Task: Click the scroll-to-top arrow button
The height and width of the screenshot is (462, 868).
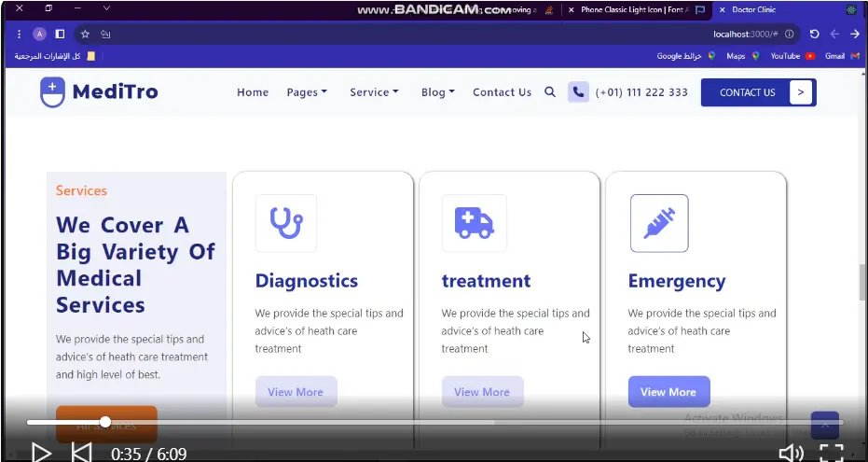Action: coord(825,426)
